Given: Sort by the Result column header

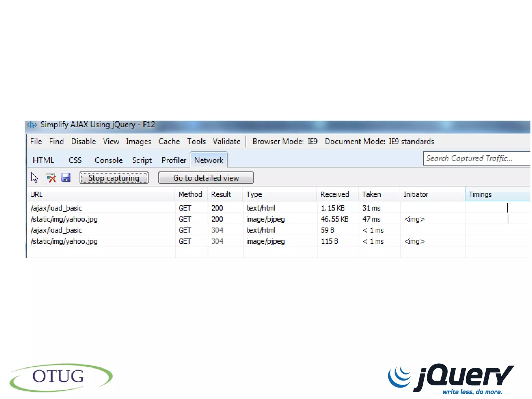Looking at the screenshot, I should pyautogui.click(x=225, y=194).
